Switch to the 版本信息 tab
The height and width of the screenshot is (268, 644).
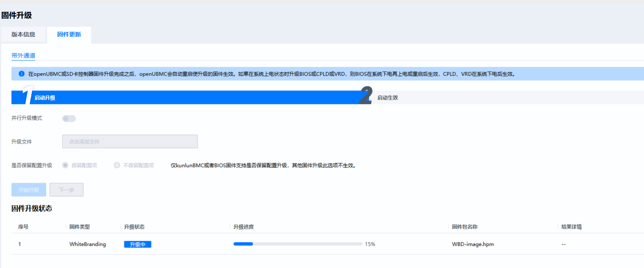click(23, 35)
